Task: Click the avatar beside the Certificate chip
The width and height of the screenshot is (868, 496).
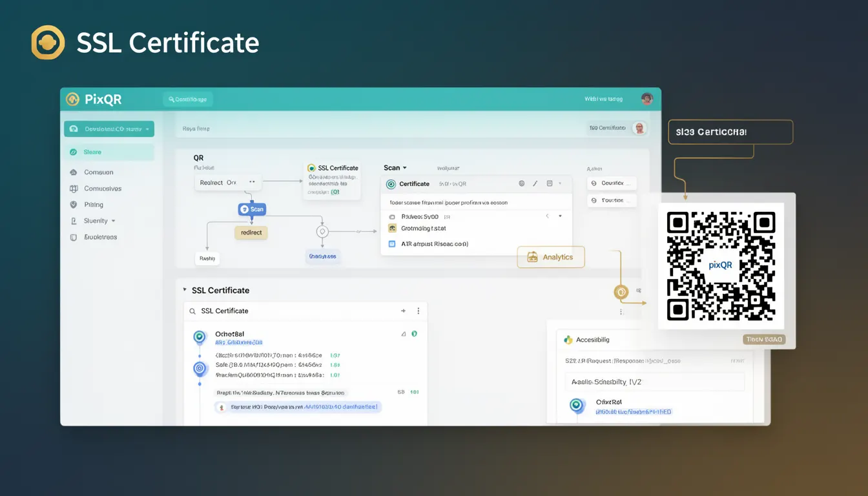Action: (x=639, y=128)
